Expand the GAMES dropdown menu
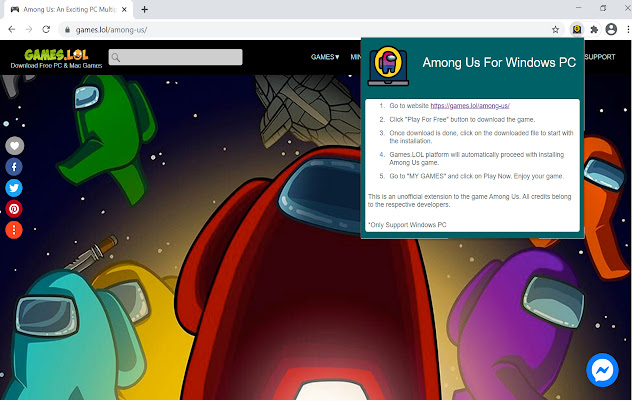The width and height of the screenshot is (632, 401). click(325, 57)
